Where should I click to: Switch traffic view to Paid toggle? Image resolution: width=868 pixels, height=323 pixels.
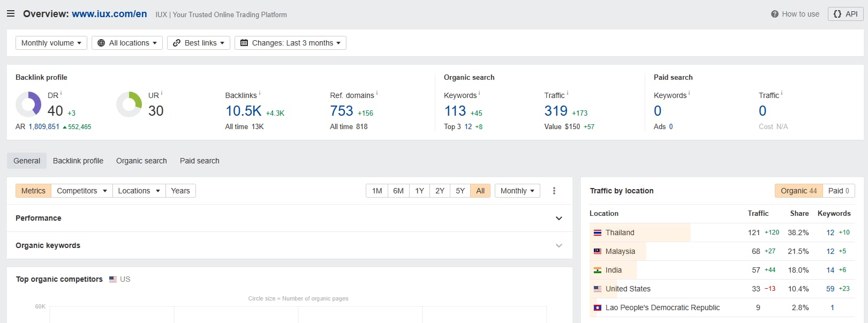pyautogui.click(x=839, y=191)
